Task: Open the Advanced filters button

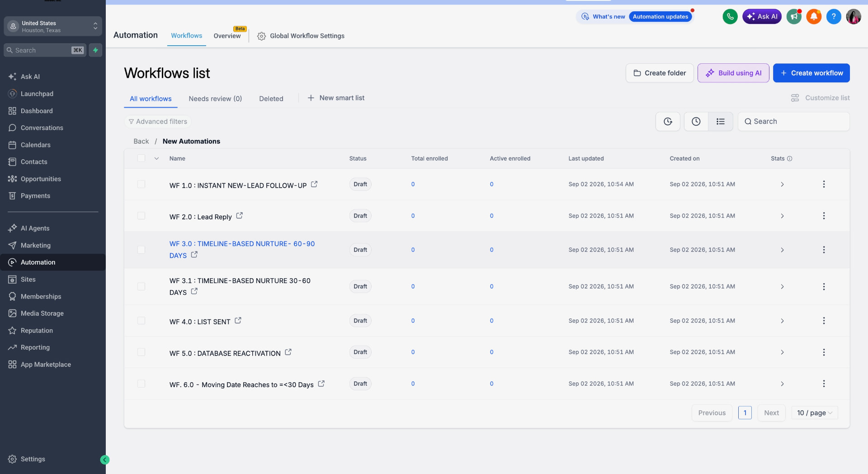Action: [158, 121]
